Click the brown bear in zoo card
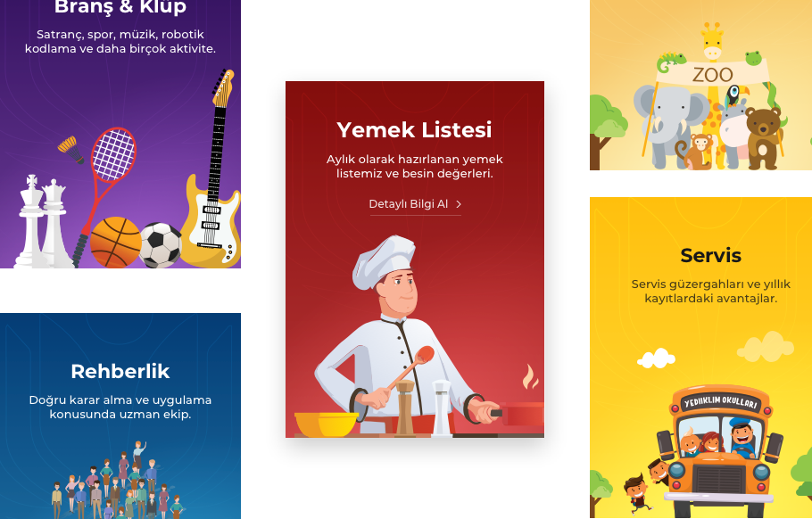The image size is (812, 519). (763, 138)
